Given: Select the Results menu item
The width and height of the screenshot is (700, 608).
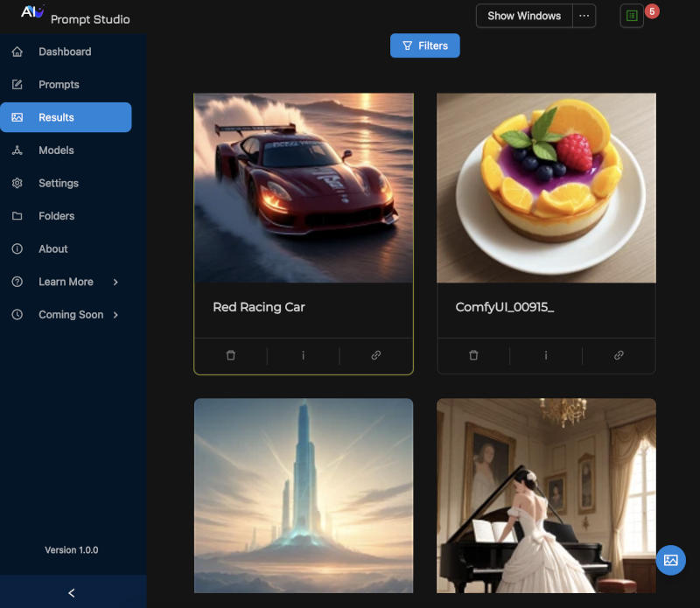Looking at the screenshot, I should 66,117.
